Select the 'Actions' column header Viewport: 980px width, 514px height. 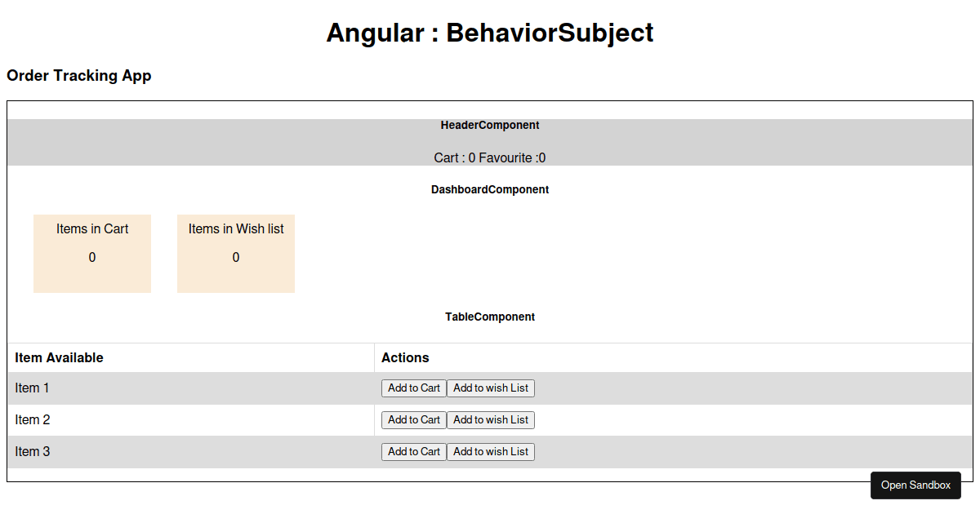(403, 357)
